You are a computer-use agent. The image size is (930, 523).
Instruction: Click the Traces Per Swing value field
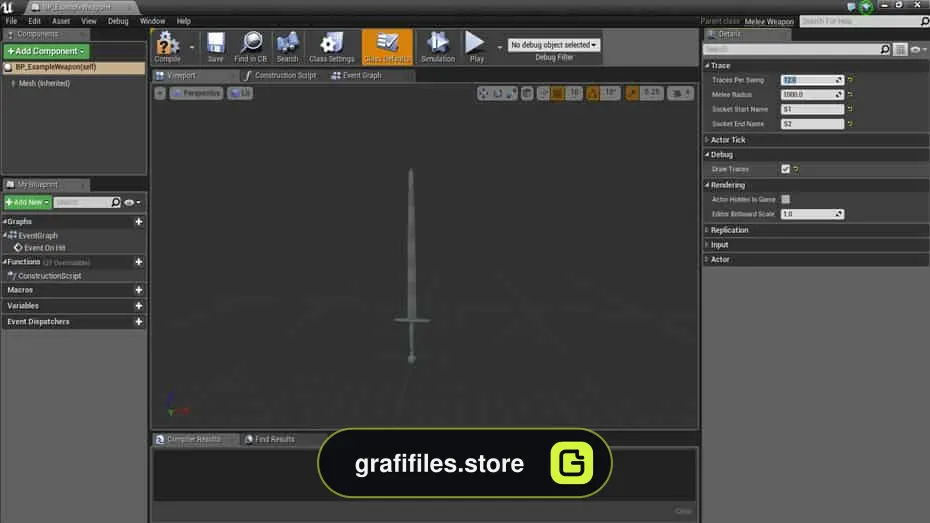[812, 80]
